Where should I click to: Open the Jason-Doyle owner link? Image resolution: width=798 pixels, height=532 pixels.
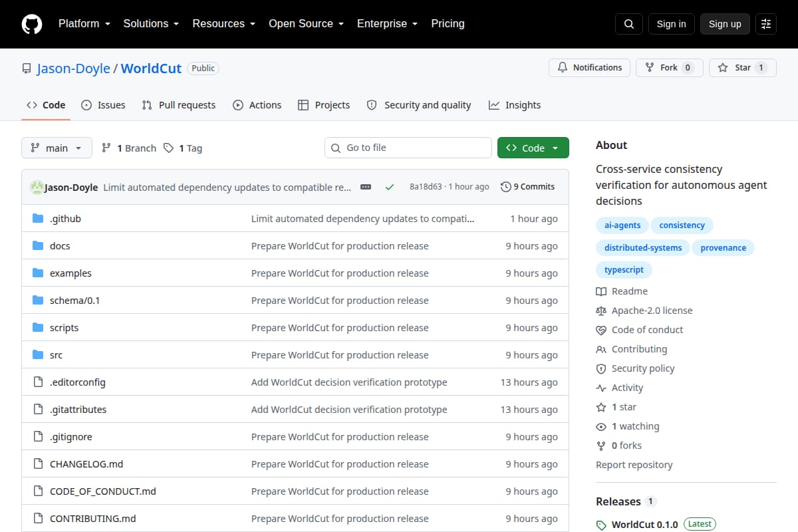tap(74, 68)
